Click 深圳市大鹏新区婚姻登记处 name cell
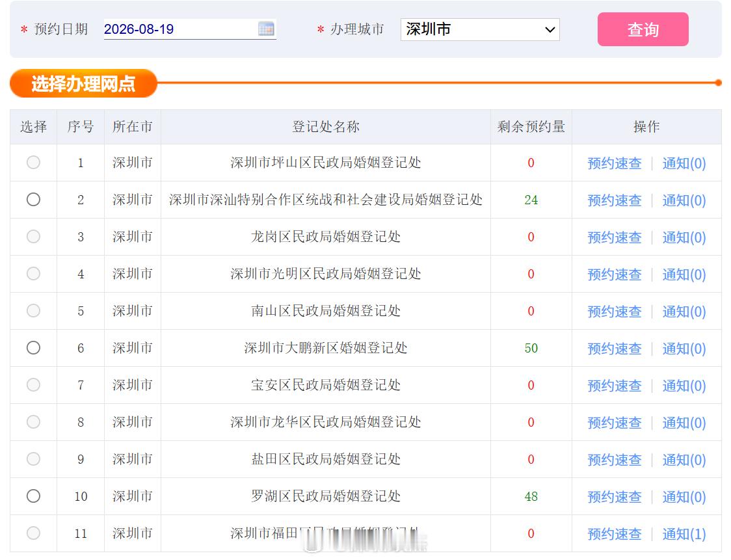731x560 pixels. [x=325, y=348]
